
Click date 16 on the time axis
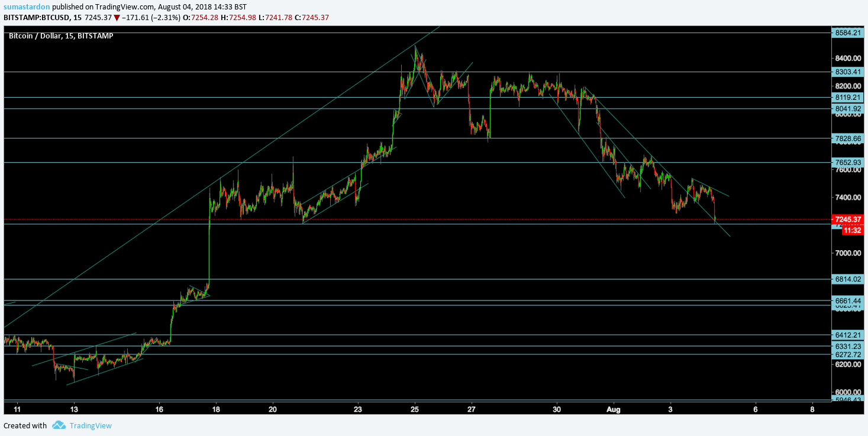[x=159, y=409]
